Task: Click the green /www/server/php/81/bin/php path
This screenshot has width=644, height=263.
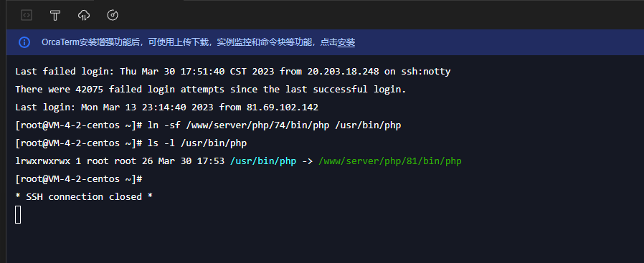Action: (389, 161)
